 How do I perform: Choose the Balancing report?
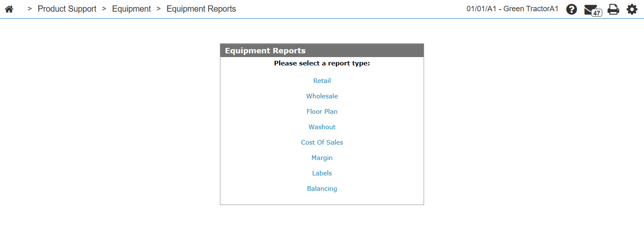tap(322, 189)
